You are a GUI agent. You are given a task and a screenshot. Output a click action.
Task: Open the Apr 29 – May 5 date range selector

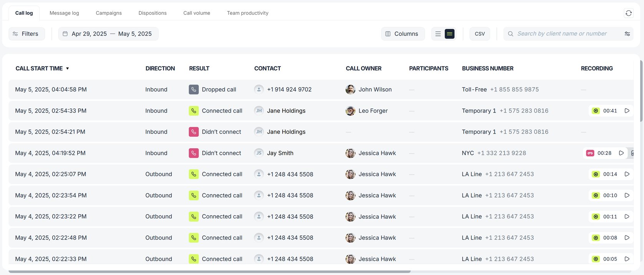pos(108,34)
